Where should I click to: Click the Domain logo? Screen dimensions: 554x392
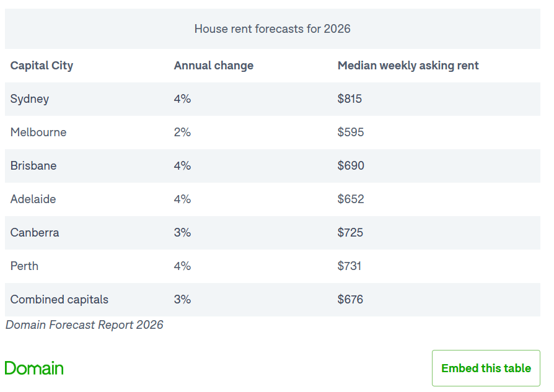pyautogui.click(x=34, y=368)
